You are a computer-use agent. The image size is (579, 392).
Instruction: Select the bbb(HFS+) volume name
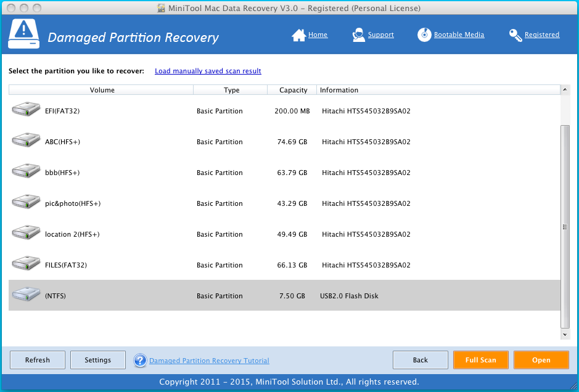pos(62,173)
